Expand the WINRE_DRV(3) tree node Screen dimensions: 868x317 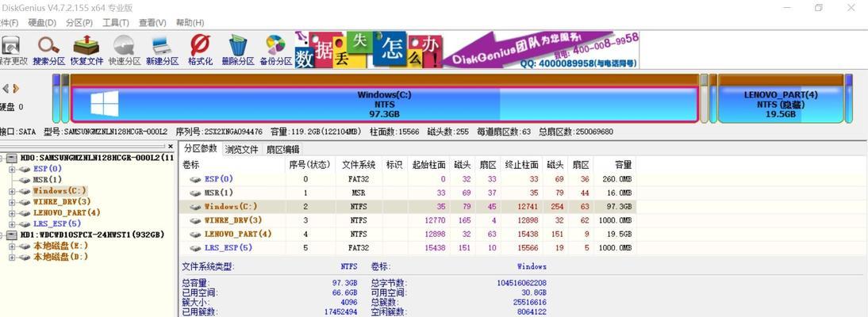(12, 202)
